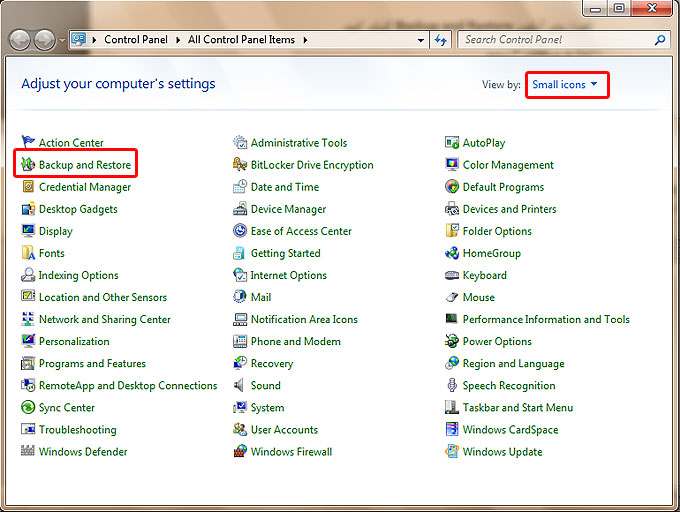The height and width of the screenshot is (512, 680).
Task: Click the Folder Options icon
Action: click(452, 231)
